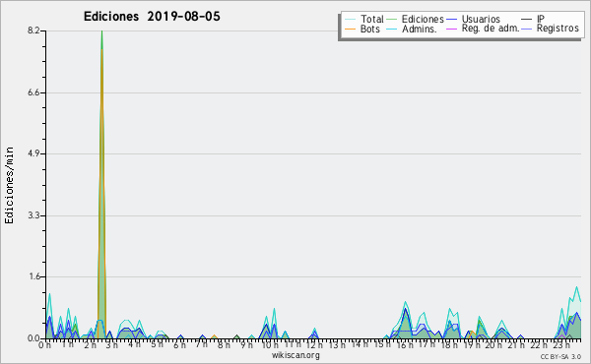Screen dimensions: 591x364
Task: Click the y-axis value 6.6
Action: click(33, 92)
